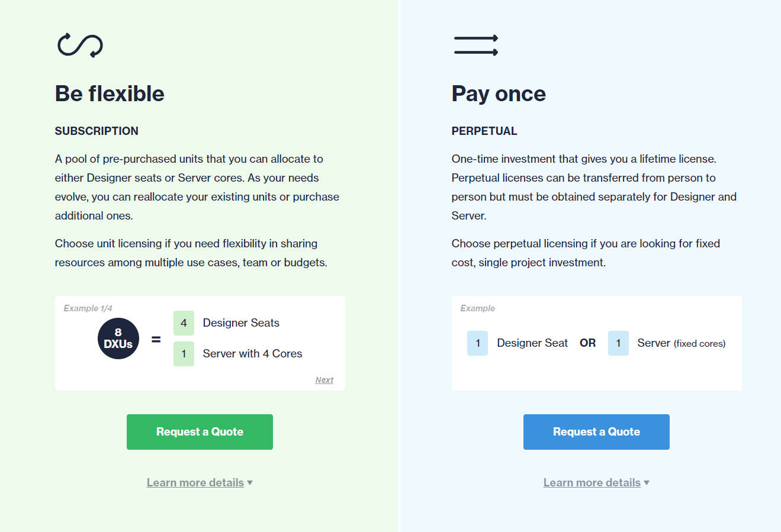Image resolution: width=781 pixels, height=532 pixels.
Task: Click Next to view Example 2/4
Action: [x=324, y=379]
